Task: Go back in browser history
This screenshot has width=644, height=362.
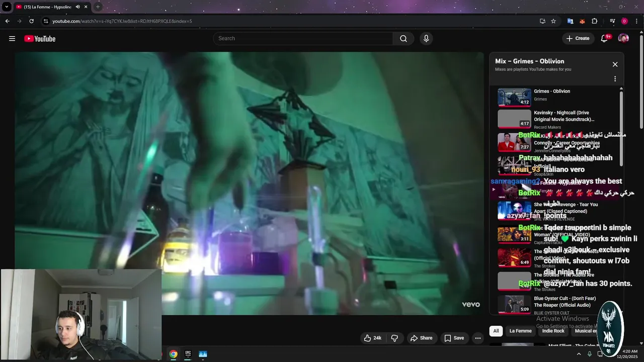Action: tap(7, 21)
